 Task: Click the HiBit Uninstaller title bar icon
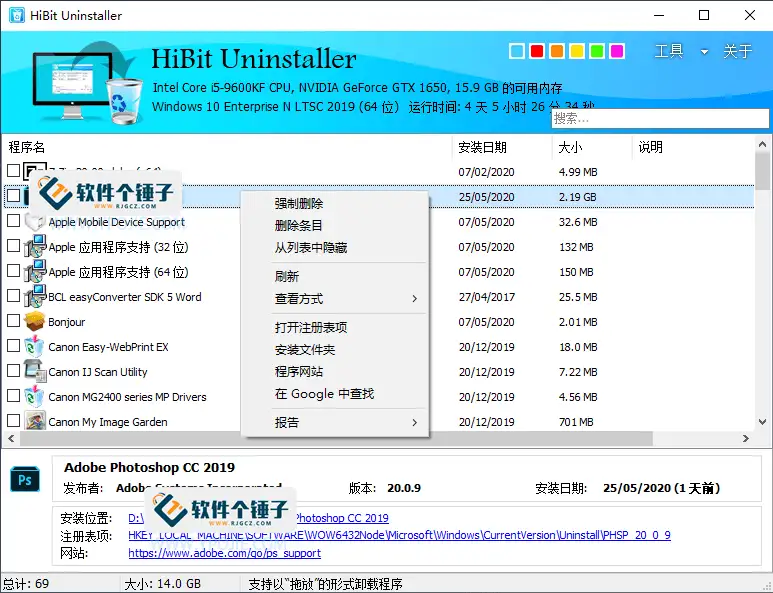[16, 15]
